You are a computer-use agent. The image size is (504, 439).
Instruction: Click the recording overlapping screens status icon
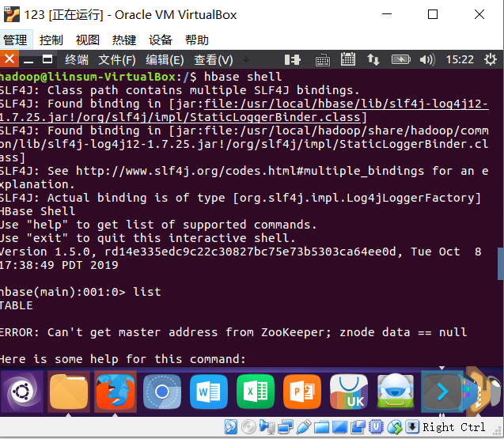click(358, 427)
